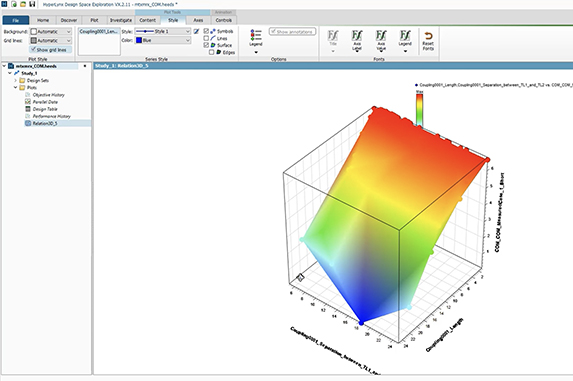Image resolution: width=573 pixels, height=381 pixels.
Task: Click the blue minimum point on surface
Action: [x=361, y=323]
